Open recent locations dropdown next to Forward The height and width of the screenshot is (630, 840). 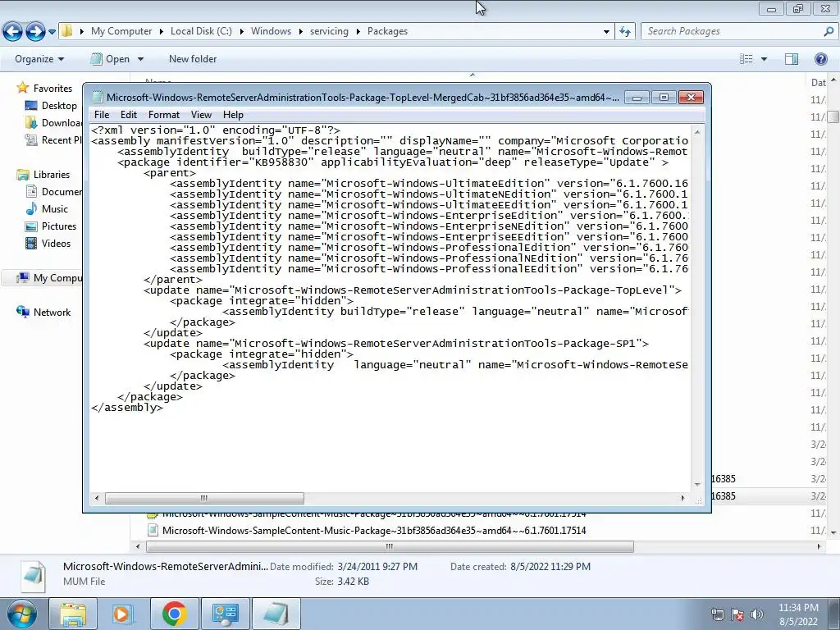[x=52, y=32]
